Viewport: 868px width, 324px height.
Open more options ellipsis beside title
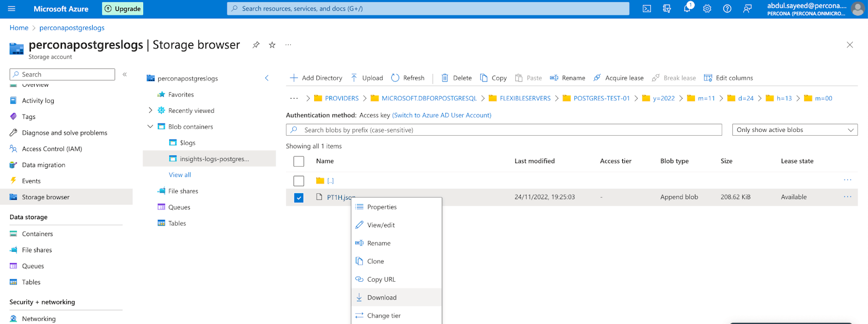(288, 45)
